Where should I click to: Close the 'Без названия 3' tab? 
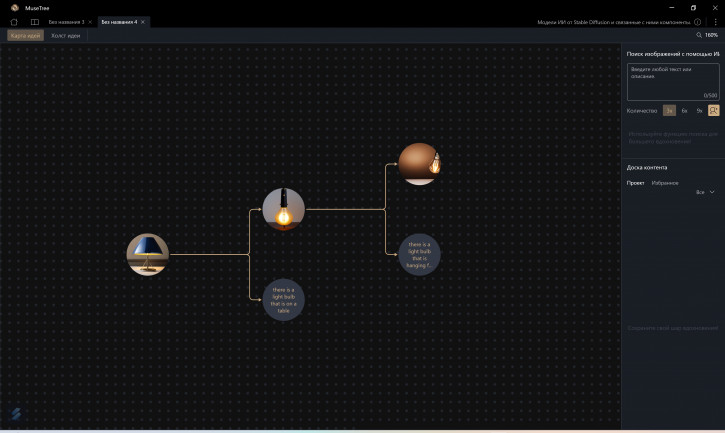coord(90,22)
